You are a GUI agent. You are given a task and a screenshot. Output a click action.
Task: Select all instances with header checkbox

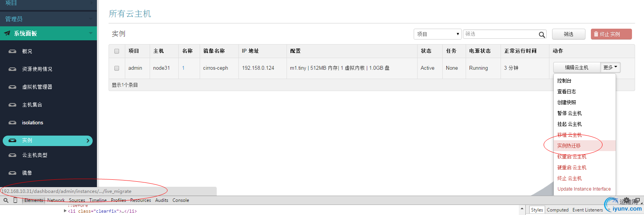[117, 51]
